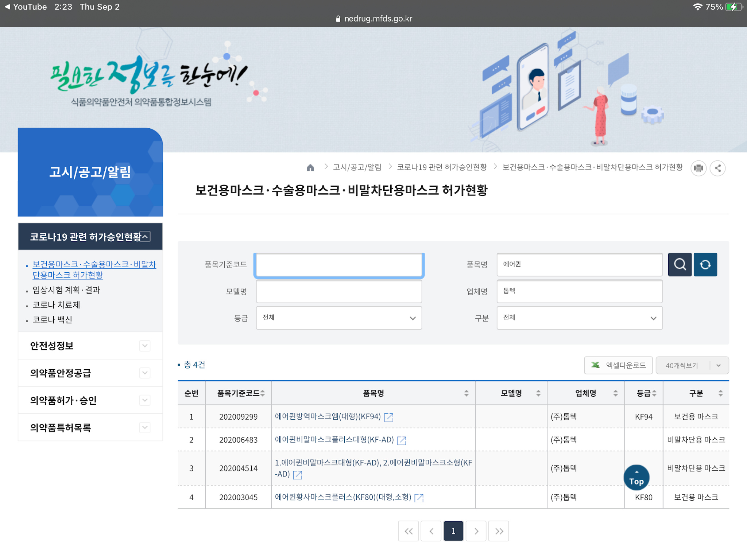The width and height of the screenshot is (747, 560).
Task: Sort by 모델명 column arrows
Action: pos(538,393)
